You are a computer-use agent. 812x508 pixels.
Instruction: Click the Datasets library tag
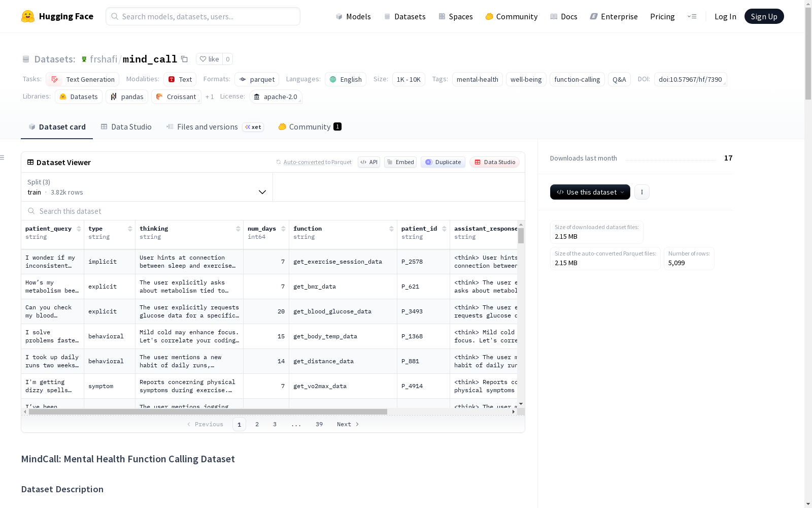(79, 97)
